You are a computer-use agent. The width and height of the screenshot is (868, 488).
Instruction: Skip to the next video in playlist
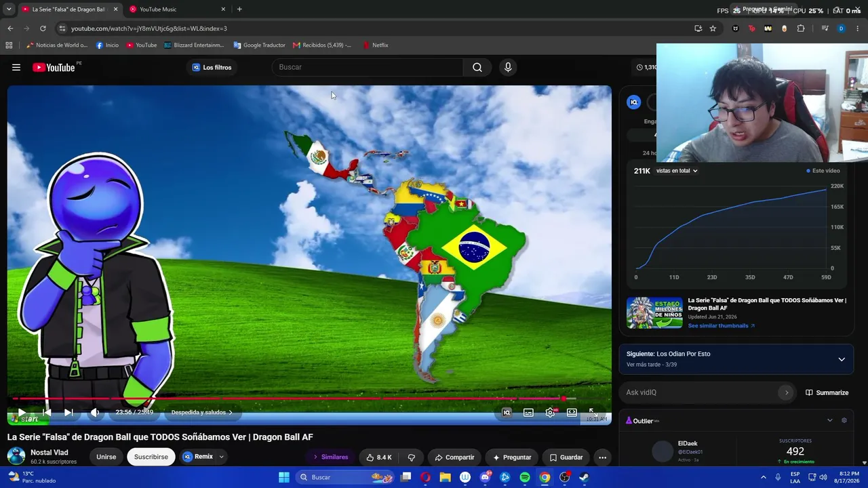68,412
